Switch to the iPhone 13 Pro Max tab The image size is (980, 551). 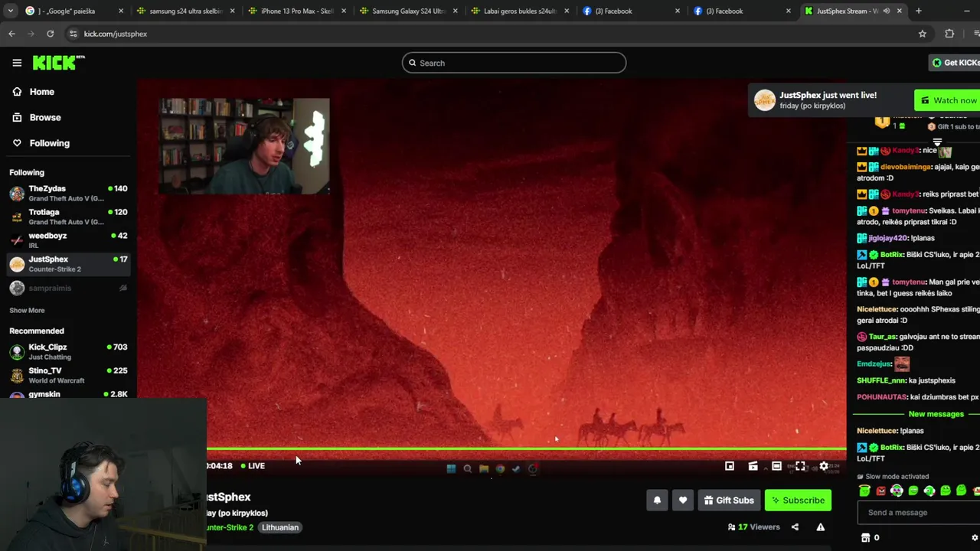click(x=299, y=11)
